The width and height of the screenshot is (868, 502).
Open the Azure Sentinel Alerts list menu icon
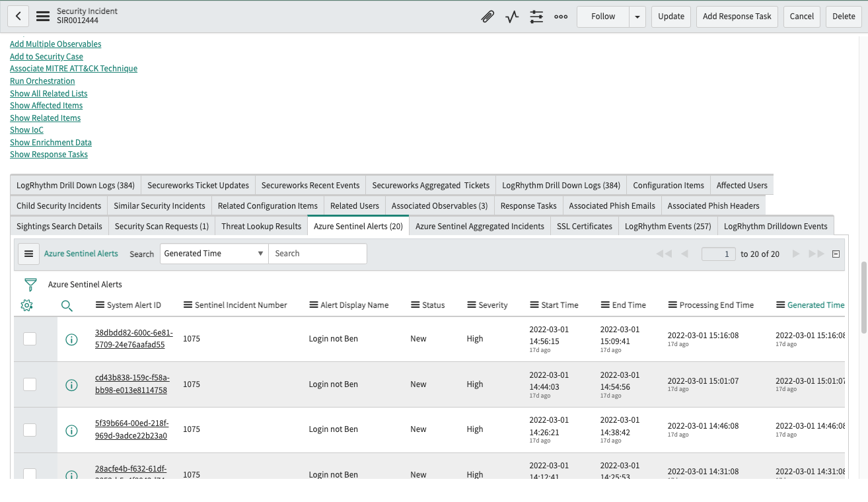28,254
